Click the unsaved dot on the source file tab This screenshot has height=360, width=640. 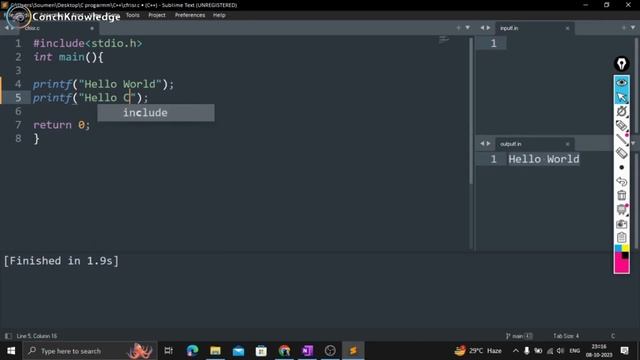pyautogui.click(x=92, y=28)
